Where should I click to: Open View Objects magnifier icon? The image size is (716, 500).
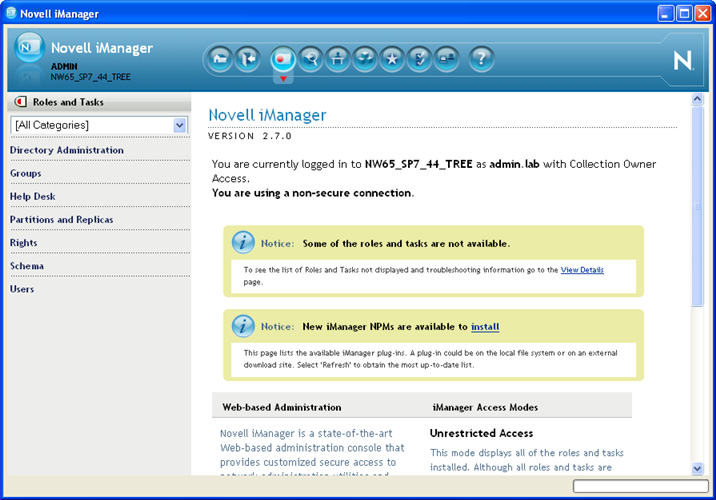pyautogui.click(x=310, y=59)
